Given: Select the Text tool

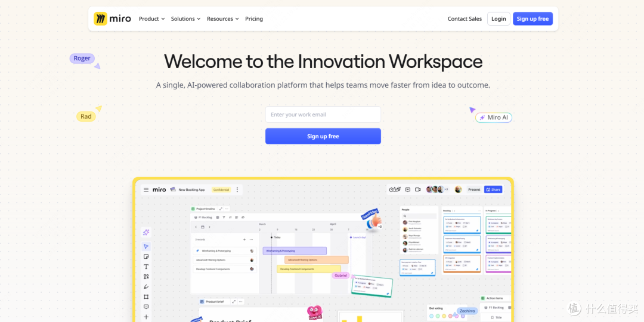Looking at the screenshot, I should click(x=146, y=267).
